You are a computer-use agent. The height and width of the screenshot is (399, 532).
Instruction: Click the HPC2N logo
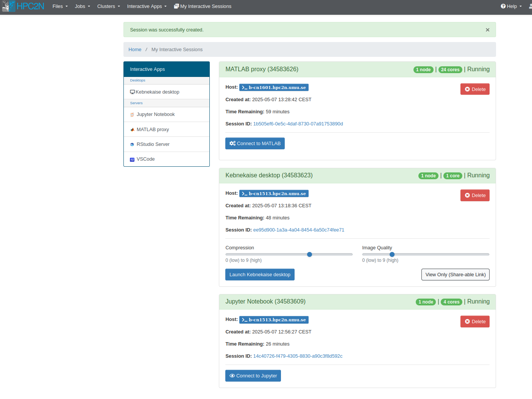[23, 6]
